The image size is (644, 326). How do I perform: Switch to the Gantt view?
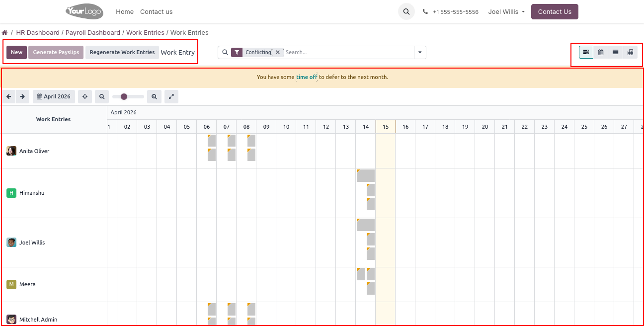(x=586, y=52)
